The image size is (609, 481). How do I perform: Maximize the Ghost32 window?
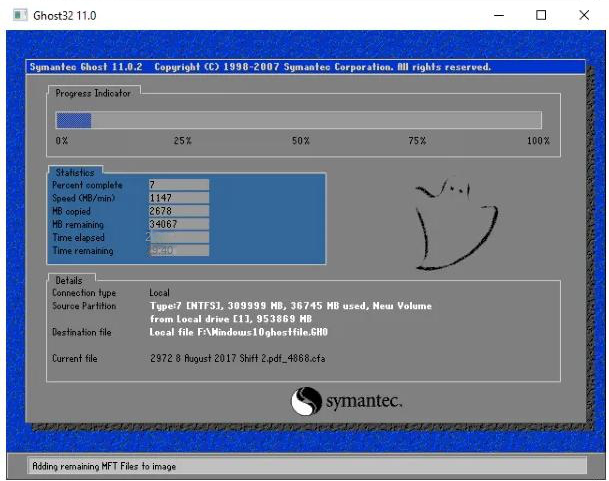click(x=541, y=16)
